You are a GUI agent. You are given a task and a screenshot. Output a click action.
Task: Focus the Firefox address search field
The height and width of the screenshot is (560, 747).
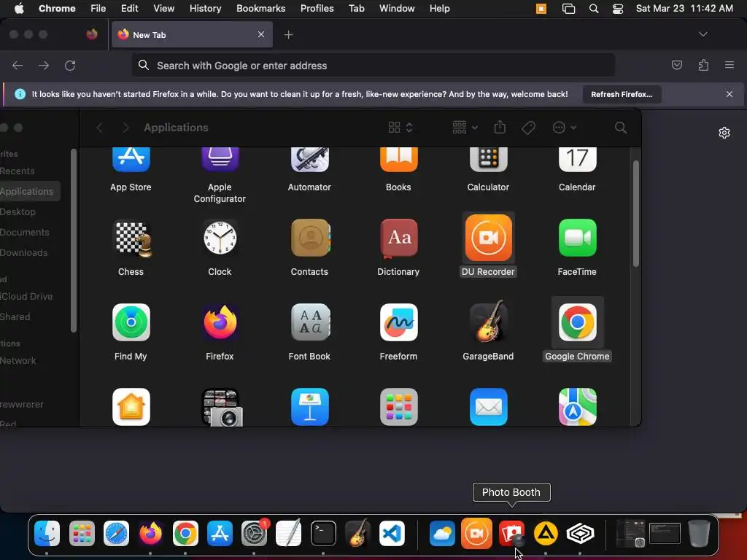373,65
